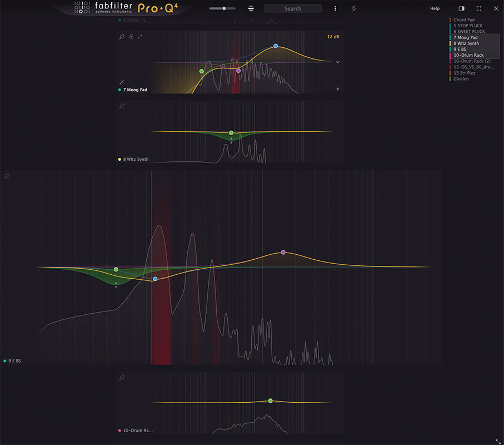Select the green EQ band in Moog Pad
Viewport: 504px width, 445px height.
pos(202,71)
